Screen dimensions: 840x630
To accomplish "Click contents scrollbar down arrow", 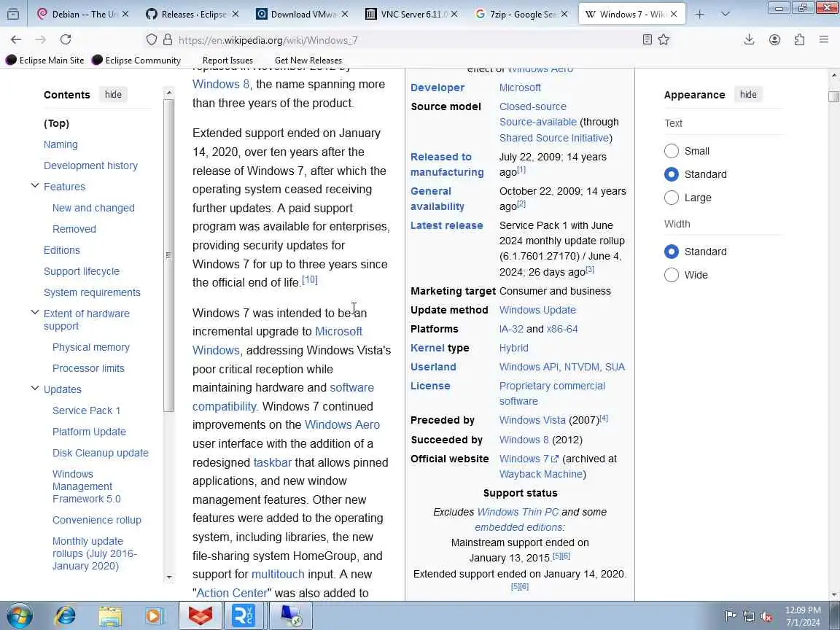I will [x=169, y=577].
